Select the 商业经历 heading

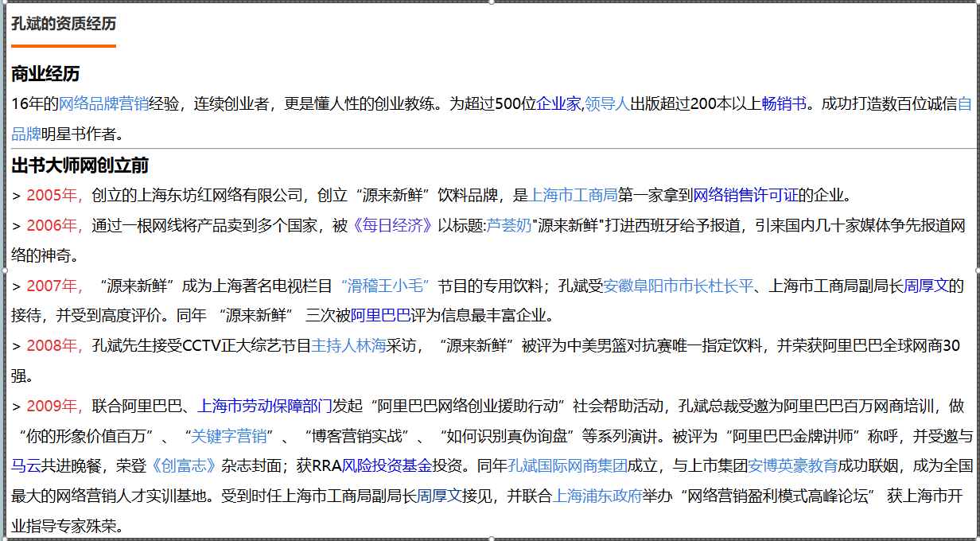(x=45, y=75)
